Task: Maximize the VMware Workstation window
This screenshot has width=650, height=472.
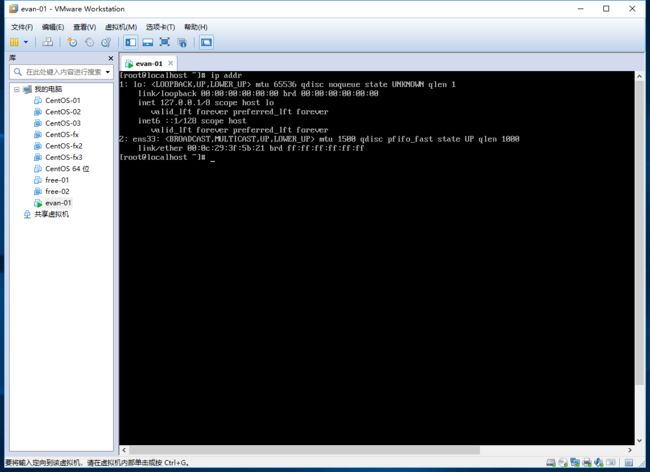Action: pos(606,9)
